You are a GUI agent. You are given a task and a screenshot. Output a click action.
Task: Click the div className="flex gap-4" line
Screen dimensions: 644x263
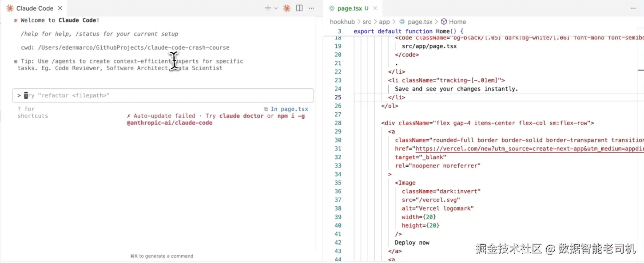tap(488, 123)
